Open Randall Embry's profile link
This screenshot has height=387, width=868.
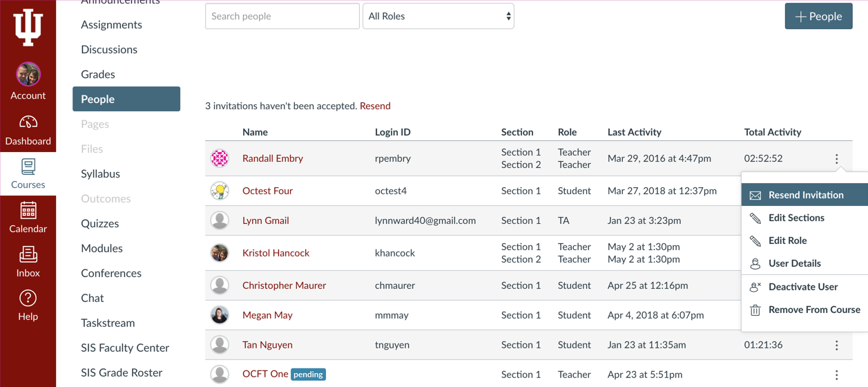click(x=273, y=158)
